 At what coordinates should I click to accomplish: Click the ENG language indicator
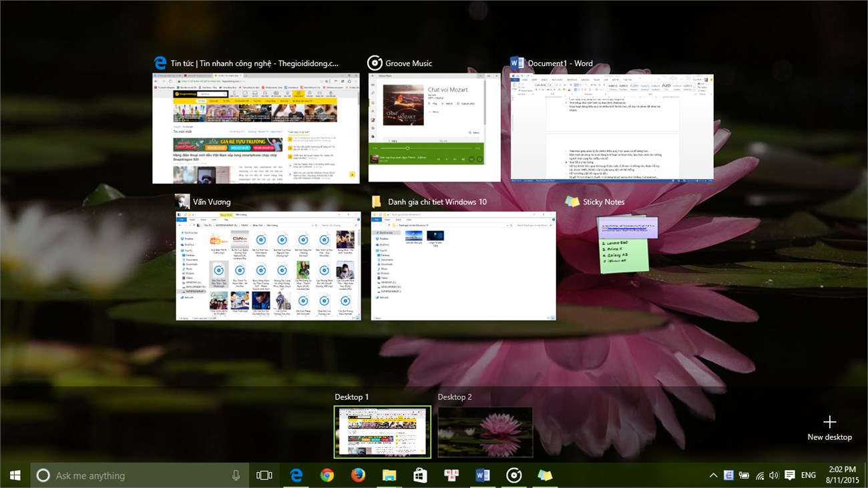point(809,475)
